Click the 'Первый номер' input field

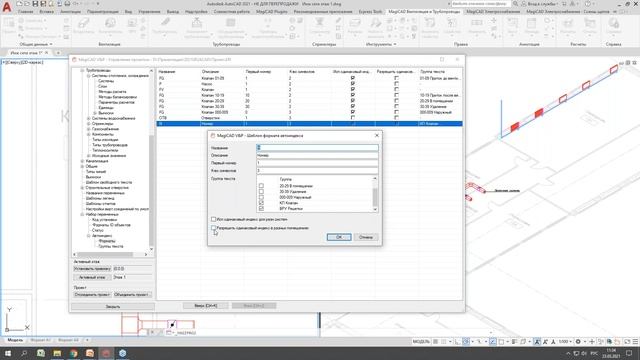tap(317, 163)
